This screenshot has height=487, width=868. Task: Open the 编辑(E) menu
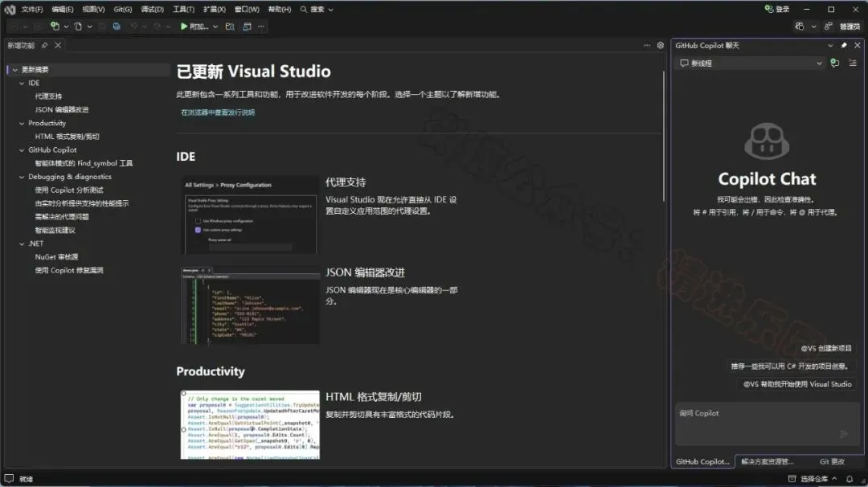point(63,10)
